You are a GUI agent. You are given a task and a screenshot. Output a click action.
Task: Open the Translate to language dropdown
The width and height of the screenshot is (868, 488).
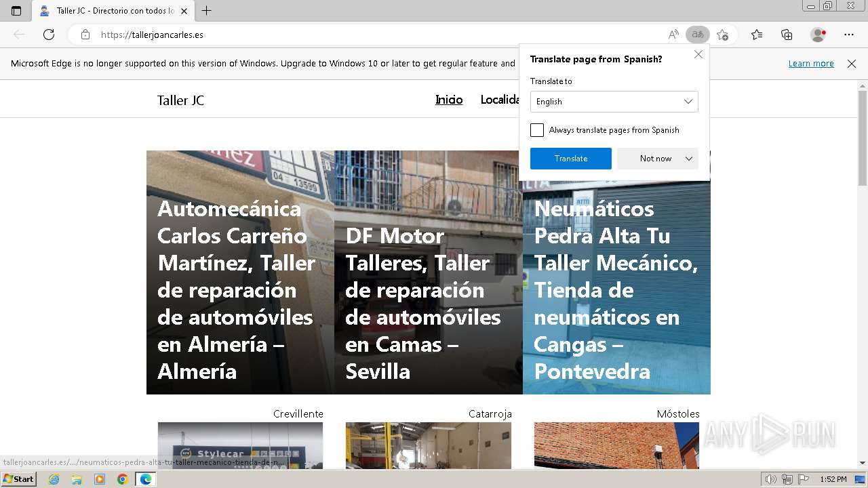[x=614, y=102]
